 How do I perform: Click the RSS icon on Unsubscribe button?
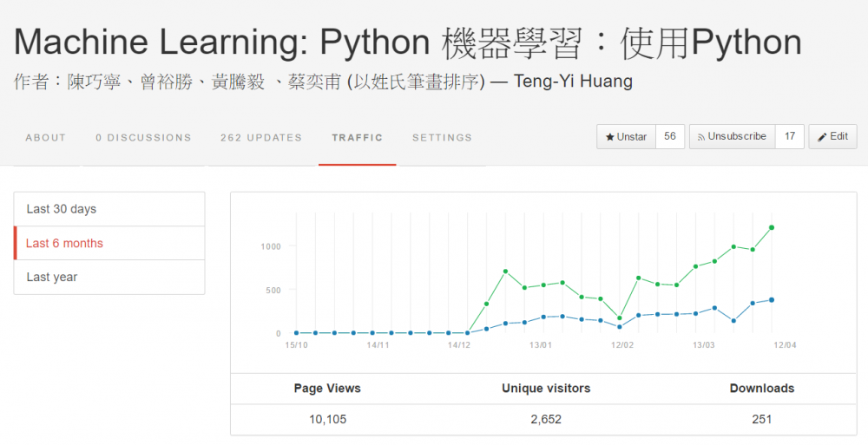pyautogui.click(x=700, y=137)
